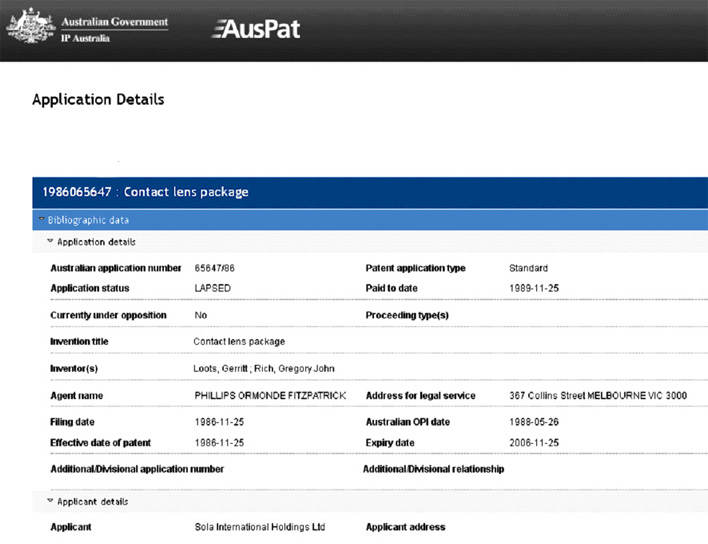This screenshot has width=708, height=544.
Task: Click the LAPSED application status value
Action: tap(213, 288)
